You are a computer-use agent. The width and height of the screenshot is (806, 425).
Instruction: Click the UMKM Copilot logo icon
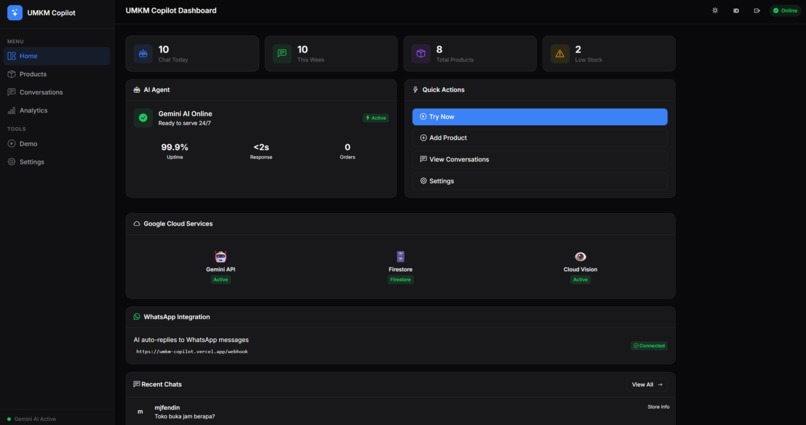pos(14,12)
